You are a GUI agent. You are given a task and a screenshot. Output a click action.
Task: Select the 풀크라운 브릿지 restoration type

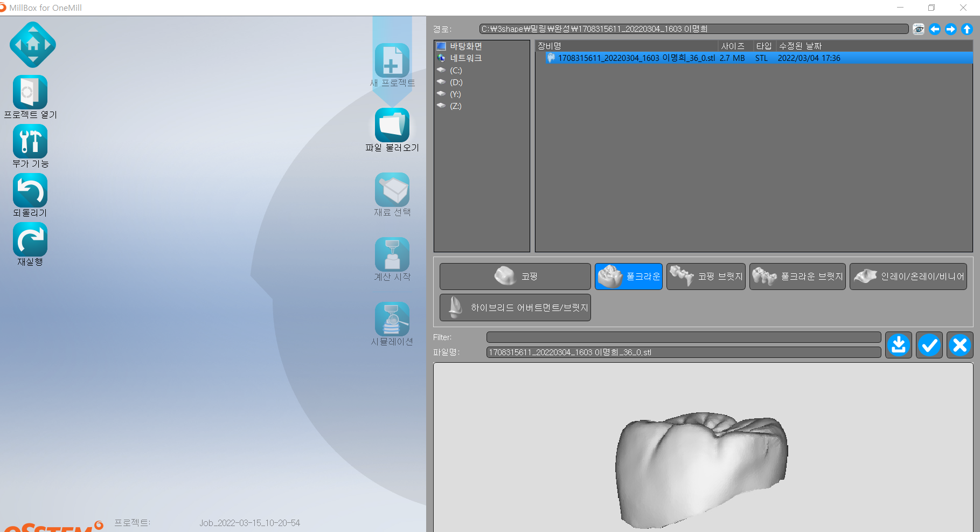797,277
